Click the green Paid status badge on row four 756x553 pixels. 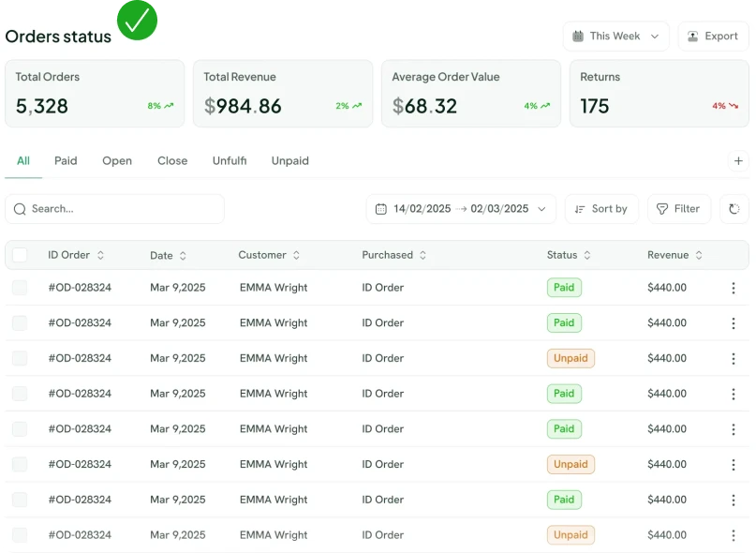pyautogui.click(x=564, y=394)
